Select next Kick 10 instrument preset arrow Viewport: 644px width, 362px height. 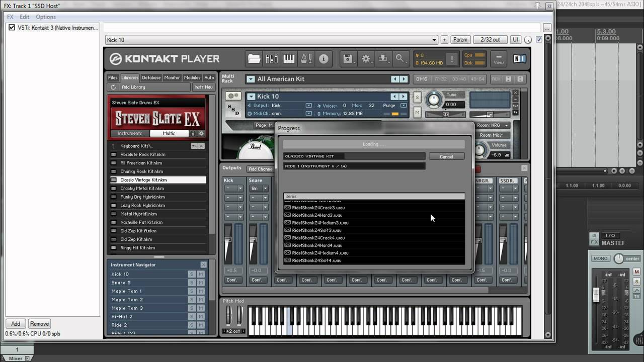(x=403, y=97)
